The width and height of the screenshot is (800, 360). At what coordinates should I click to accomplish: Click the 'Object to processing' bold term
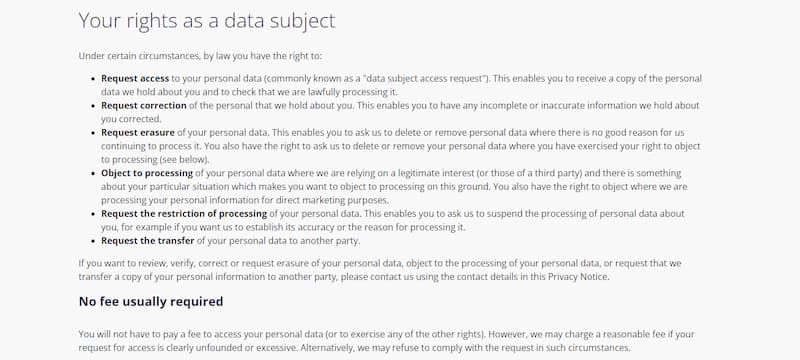click(x=147, y=173)
